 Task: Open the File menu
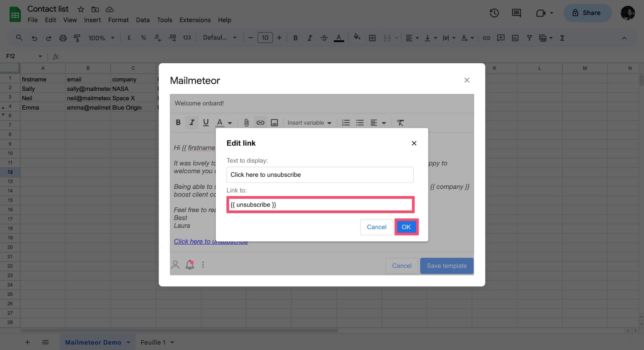pyautogui.click(x=32, y=20)
